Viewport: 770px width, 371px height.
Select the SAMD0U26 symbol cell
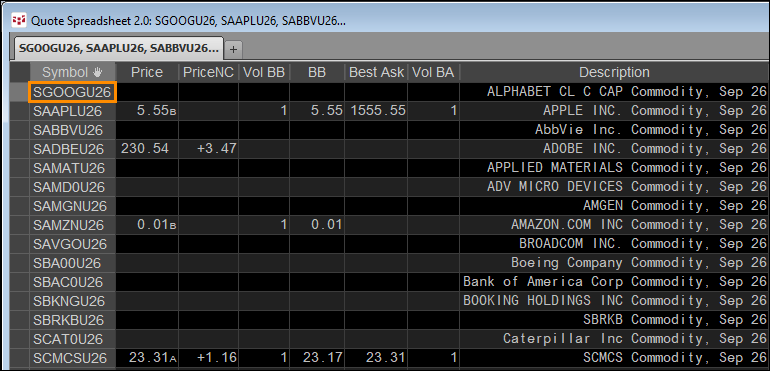tap(72, 187)
